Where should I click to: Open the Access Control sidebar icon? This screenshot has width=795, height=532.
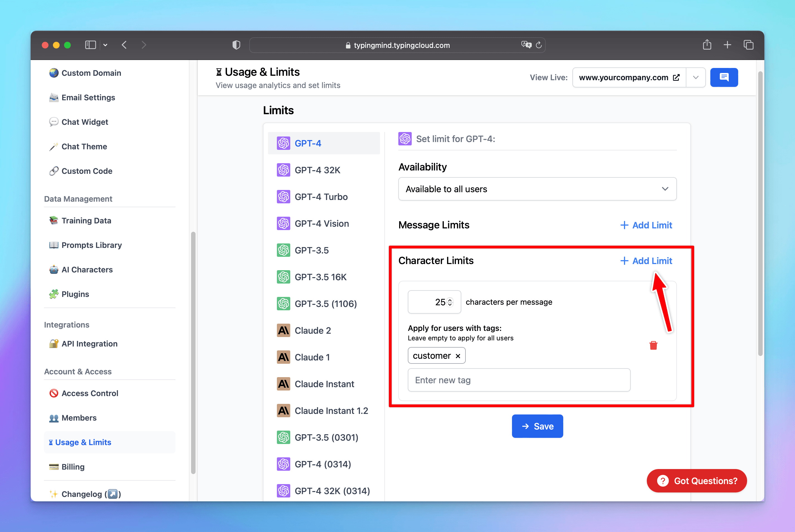click(x=54, y=393)
